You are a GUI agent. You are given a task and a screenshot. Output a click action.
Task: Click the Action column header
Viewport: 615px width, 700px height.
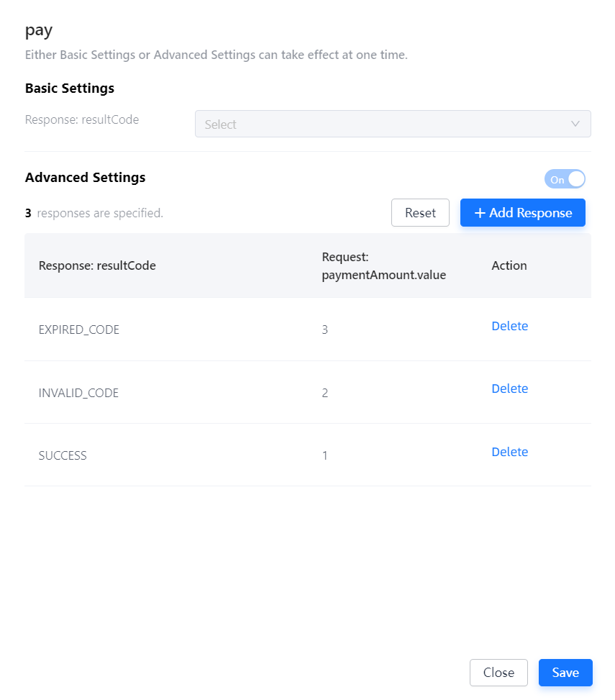tap(509, 265)
